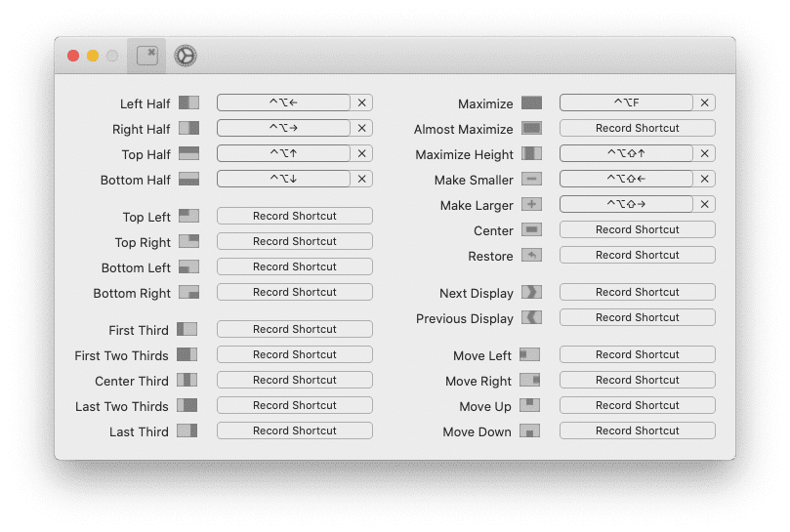
Task: Record Shortcut for Move Down
Action: coord(638,430)
